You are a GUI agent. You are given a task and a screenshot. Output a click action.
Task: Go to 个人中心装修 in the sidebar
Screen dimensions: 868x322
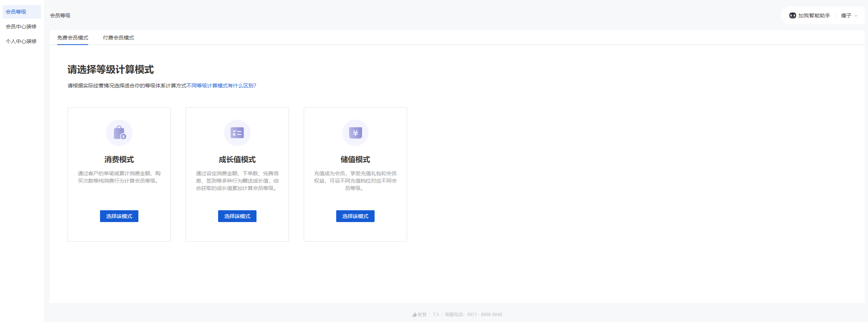(21, 41)
